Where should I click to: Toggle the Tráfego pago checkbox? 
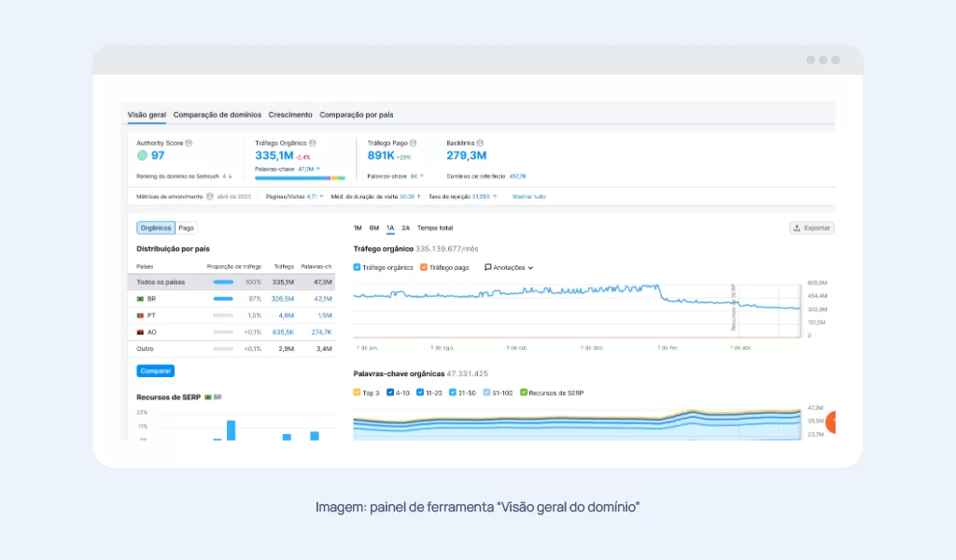tap(424, 267)
